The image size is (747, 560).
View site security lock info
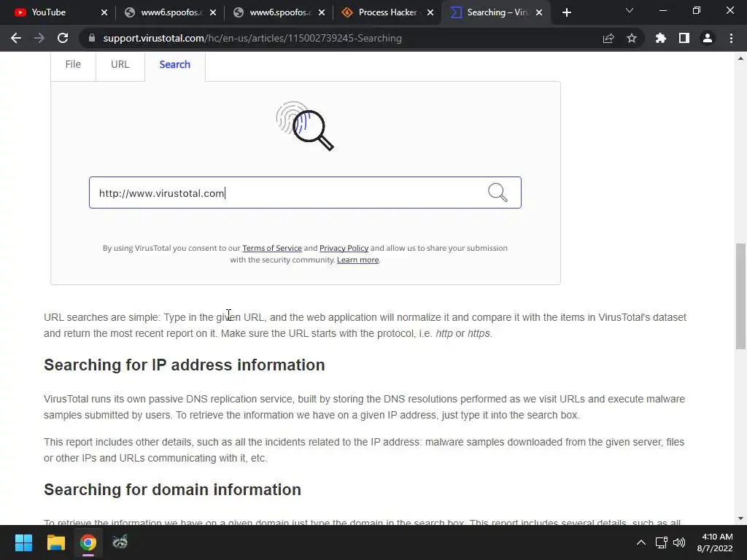[92, 38]
